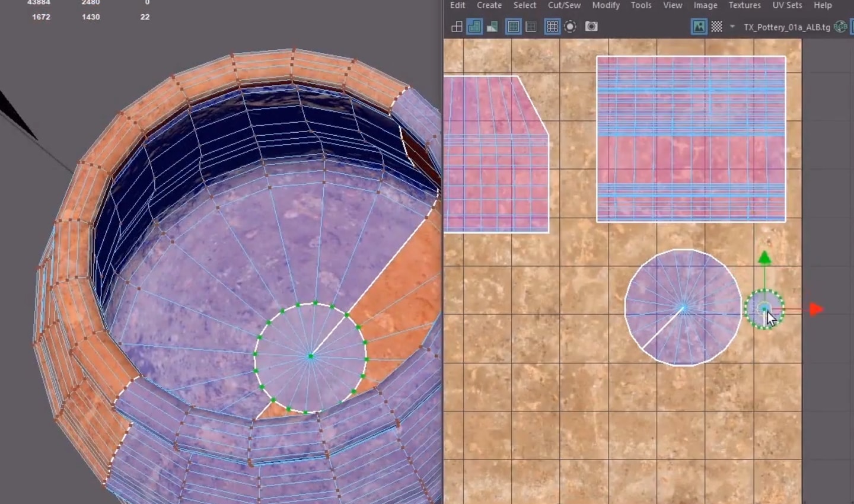The image size is (854, 504).
Task: Open the View menu
Action: point(673,5)
